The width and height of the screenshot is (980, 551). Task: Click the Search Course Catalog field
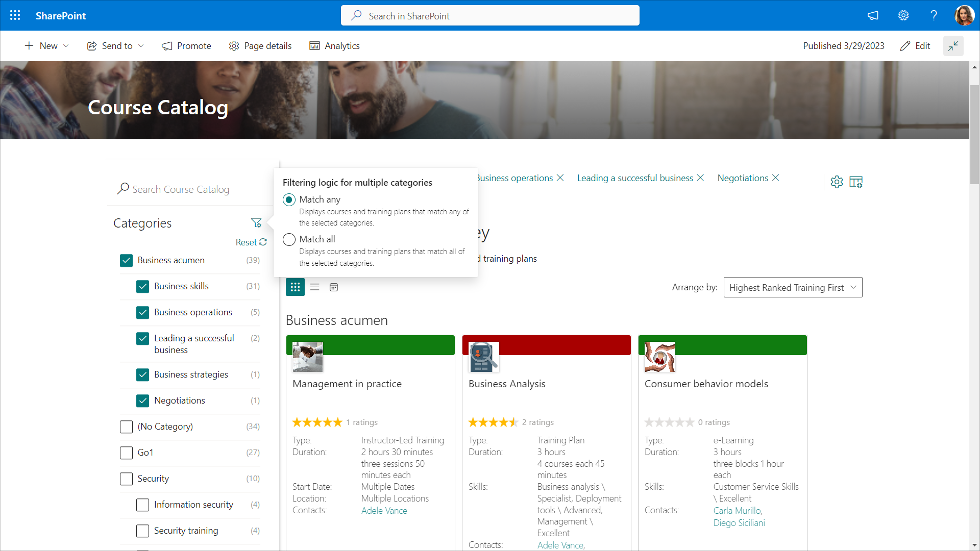181,189
